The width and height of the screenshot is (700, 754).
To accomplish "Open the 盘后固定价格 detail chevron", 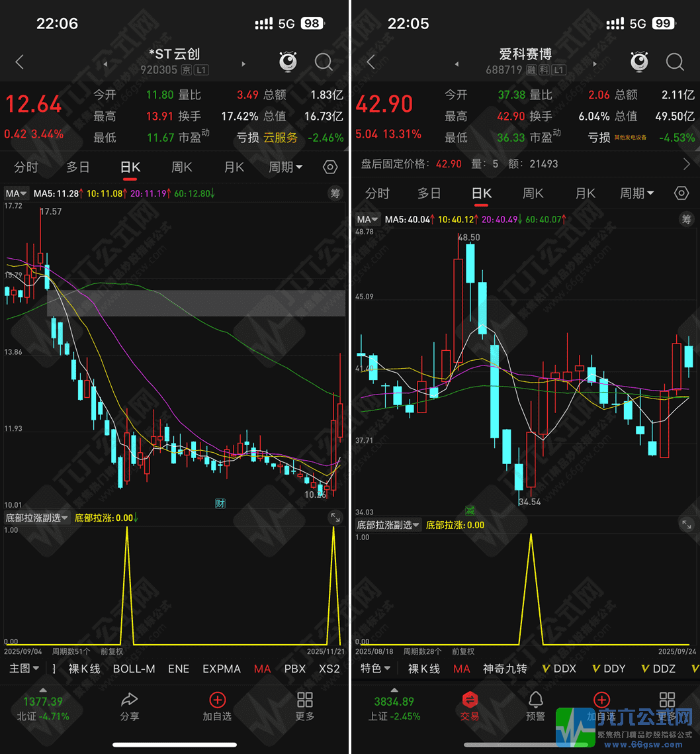I will point(687,164).
